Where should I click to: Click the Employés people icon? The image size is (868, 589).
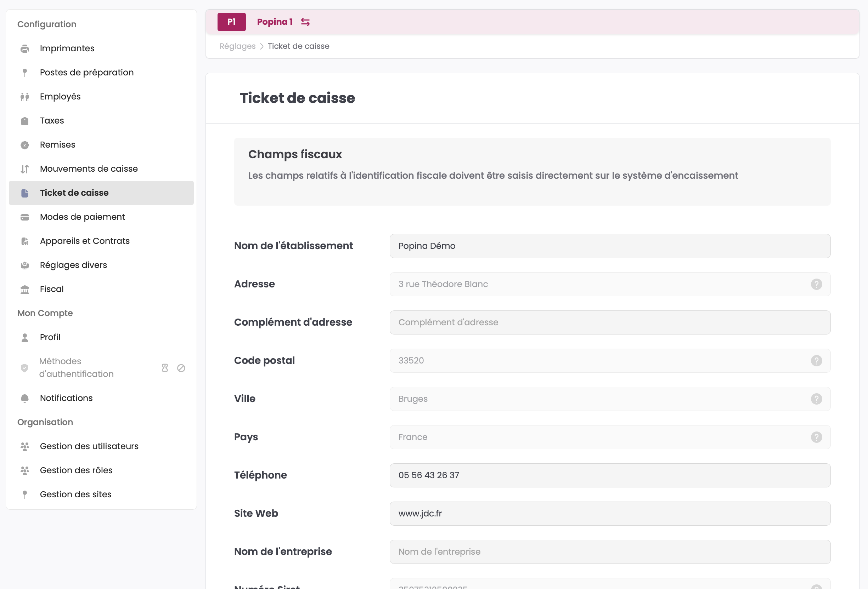coord(25,97)
